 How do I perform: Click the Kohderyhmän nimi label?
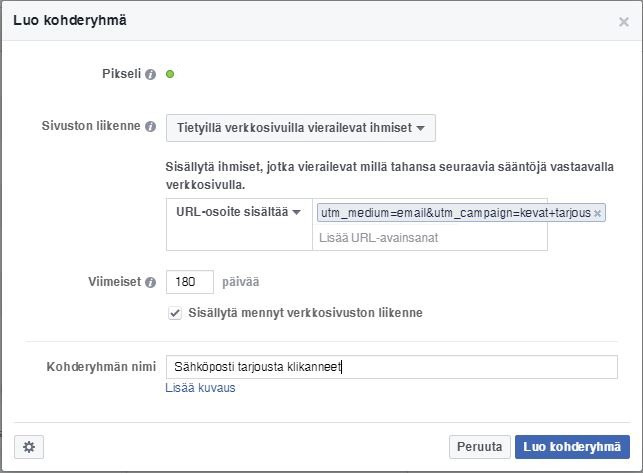[101, 366]
